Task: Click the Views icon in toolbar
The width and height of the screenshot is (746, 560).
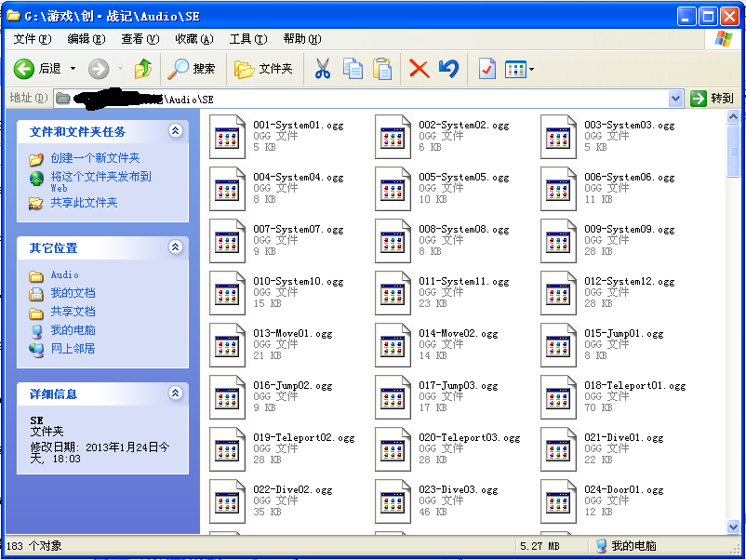Action: point(515,70)
